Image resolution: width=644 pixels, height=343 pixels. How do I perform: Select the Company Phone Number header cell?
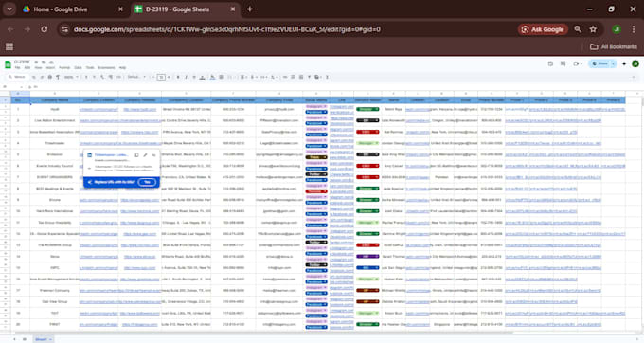(233, 99)
